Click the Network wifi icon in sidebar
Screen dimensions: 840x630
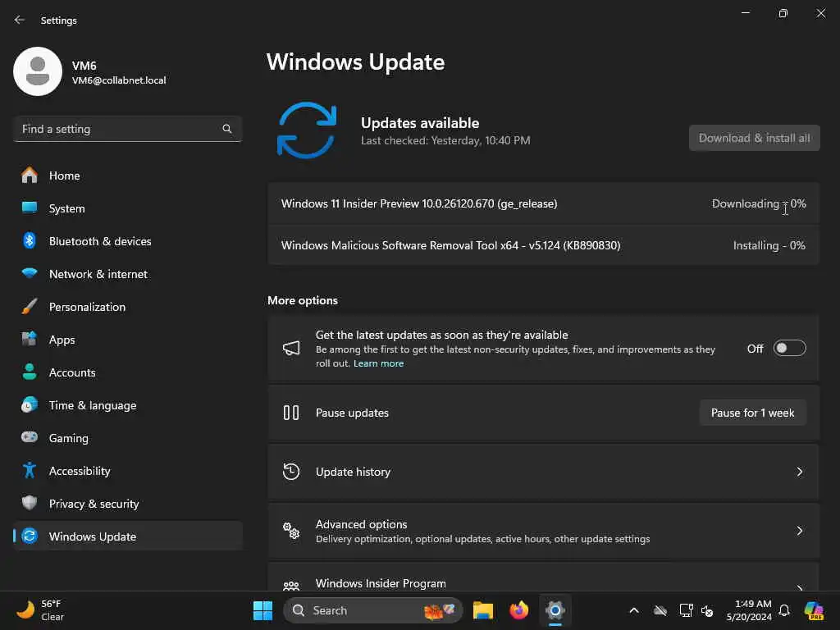tap(30, 273)
